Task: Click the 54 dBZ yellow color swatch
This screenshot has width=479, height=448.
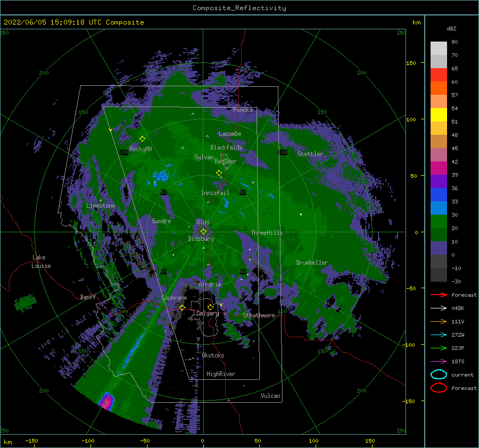Action: (439, 115)
